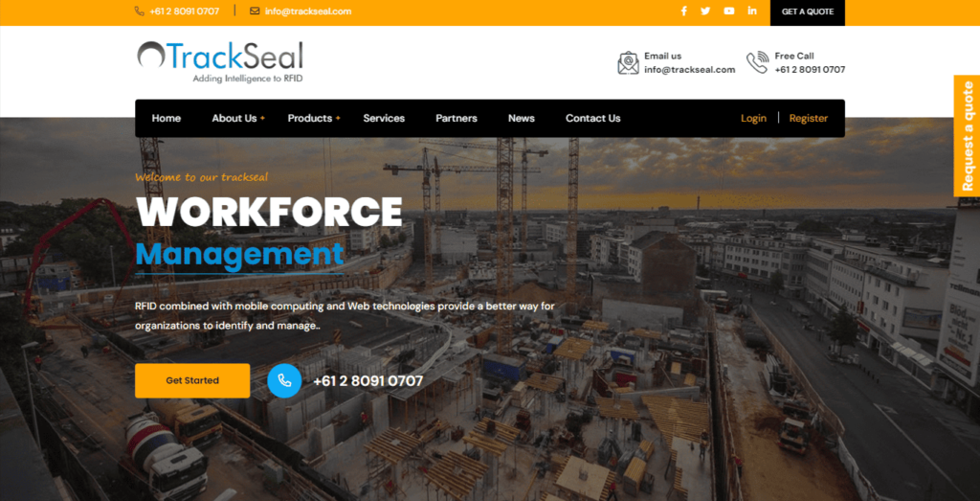Open the Facebook icon in top bar
980x501 pixels.
click(x=683, y=11)
